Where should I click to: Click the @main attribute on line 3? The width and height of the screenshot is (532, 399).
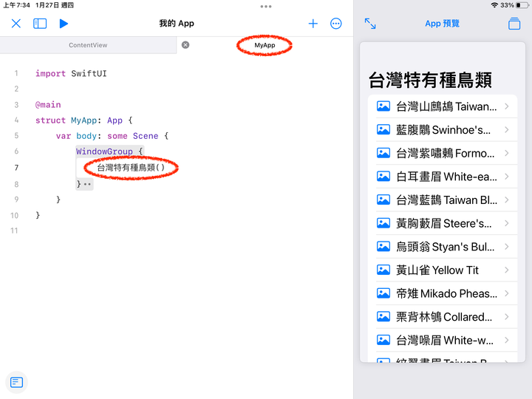[48, 105]
